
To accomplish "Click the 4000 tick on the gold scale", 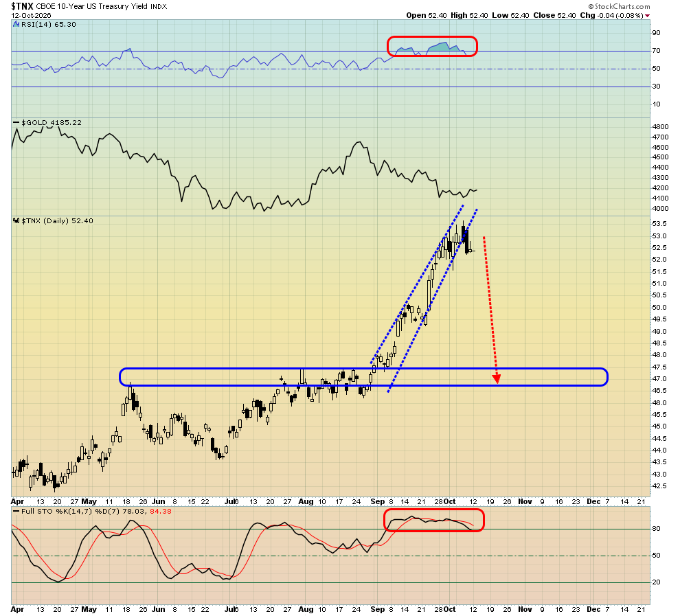I will [x=661, y=208].
